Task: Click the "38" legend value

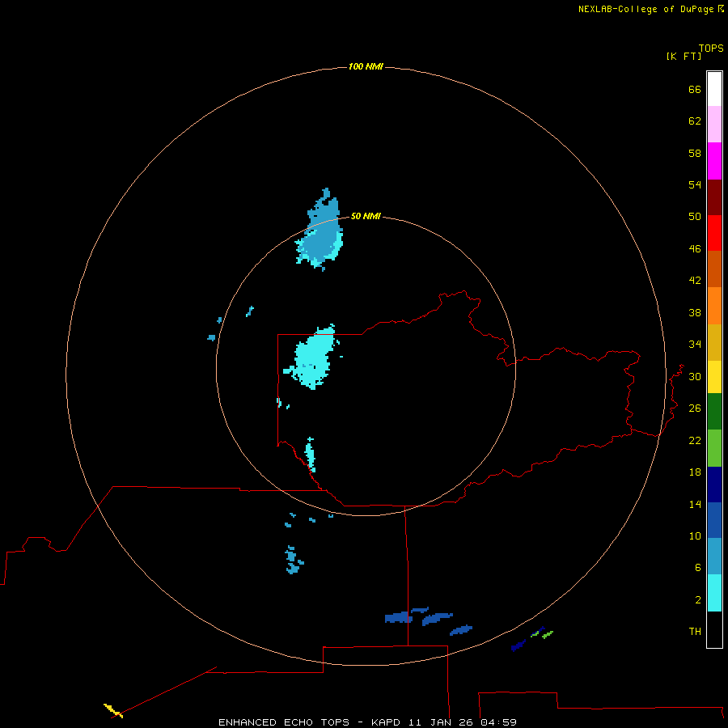Action: click(x=695, y=313)
